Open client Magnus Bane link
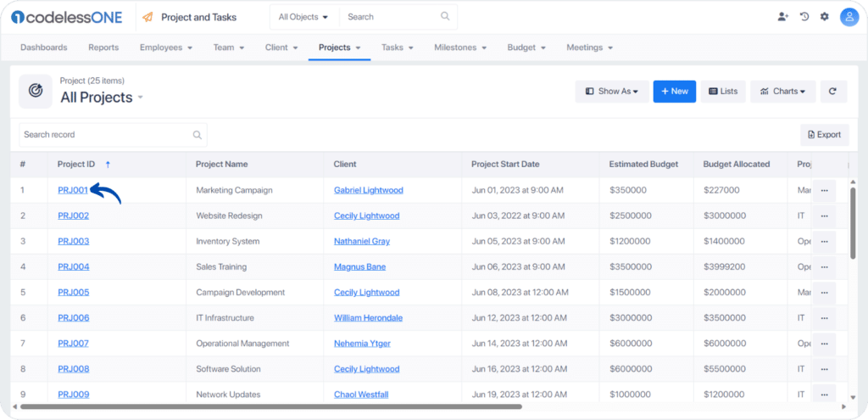Image resolution: width=868 pixels, height=420 pixels. [x=359, y=266]
